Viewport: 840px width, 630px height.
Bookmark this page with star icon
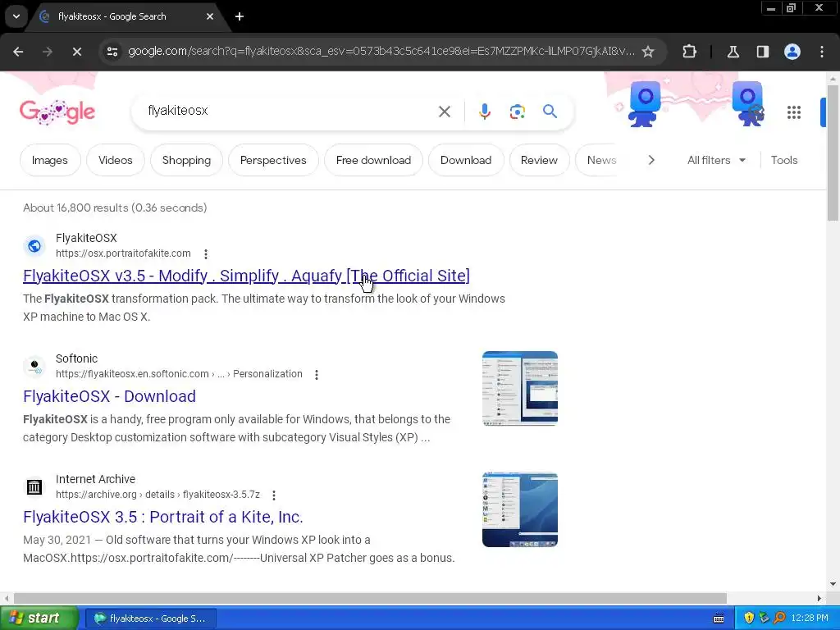pos(648,52)
